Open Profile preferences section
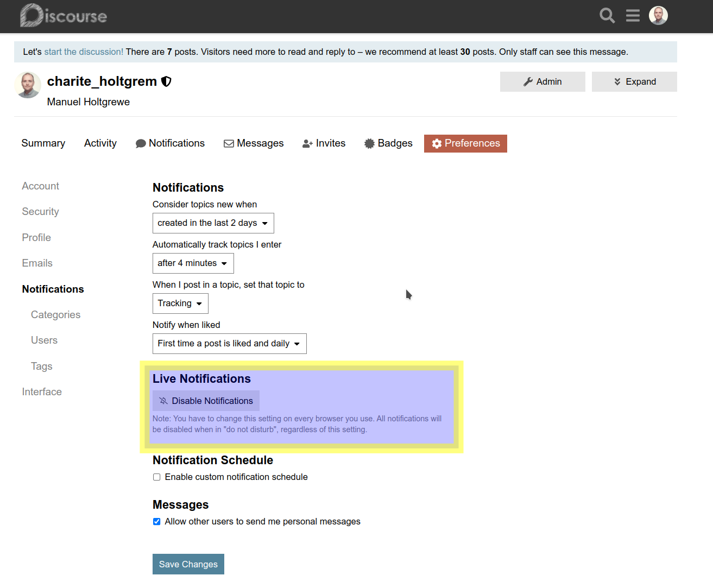The width and height of the screenshot is (713, 588). click(x=36, y=238)
